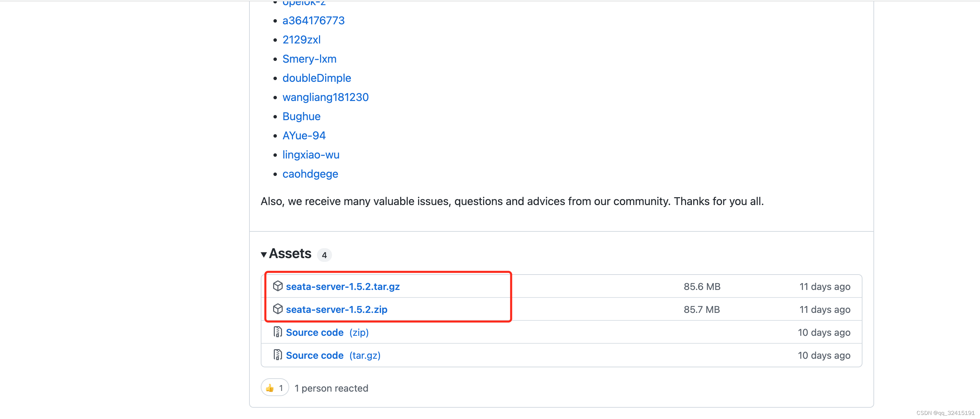
Task: Click the zip file icon beside Source code (zip)
Action: [278, 332]
